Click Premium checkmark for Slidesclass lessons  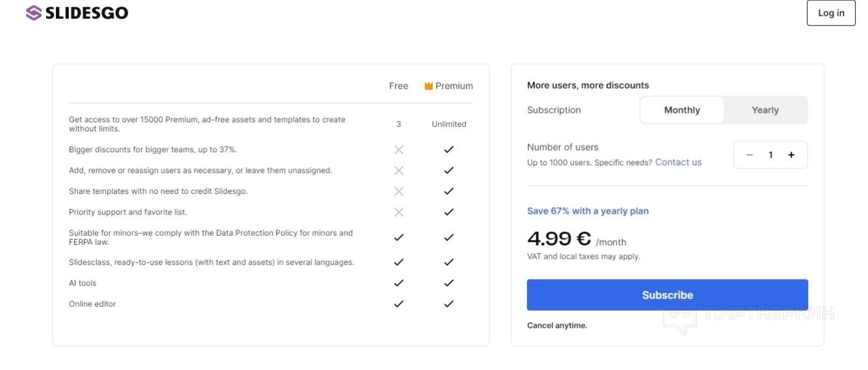448,263
